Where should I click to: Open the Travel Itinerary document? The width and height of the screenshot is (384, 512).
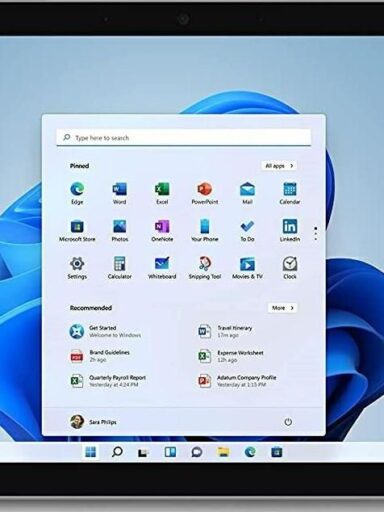(x=225, y=331)
